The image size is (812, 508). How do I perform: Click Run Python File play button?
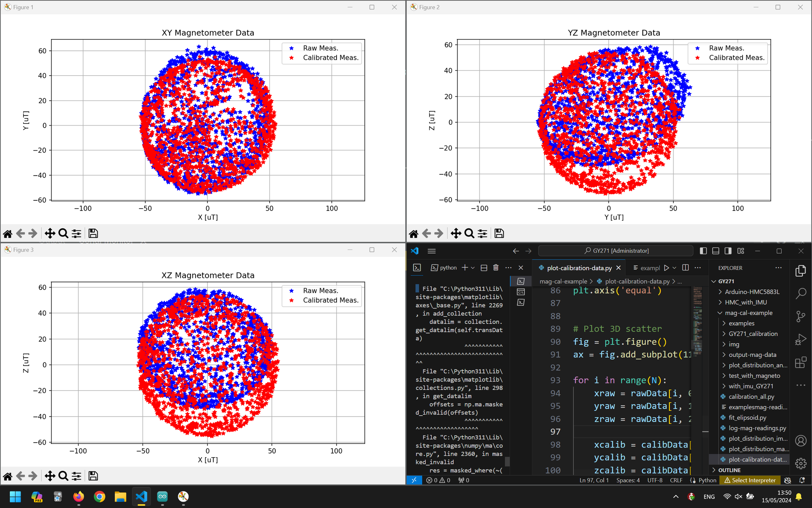666,268
